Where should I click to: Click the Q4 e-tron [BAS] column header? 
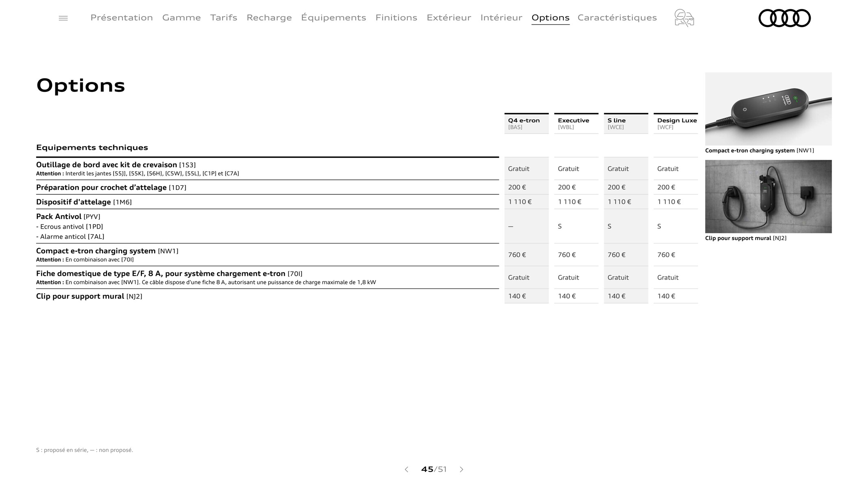(527, 123)
